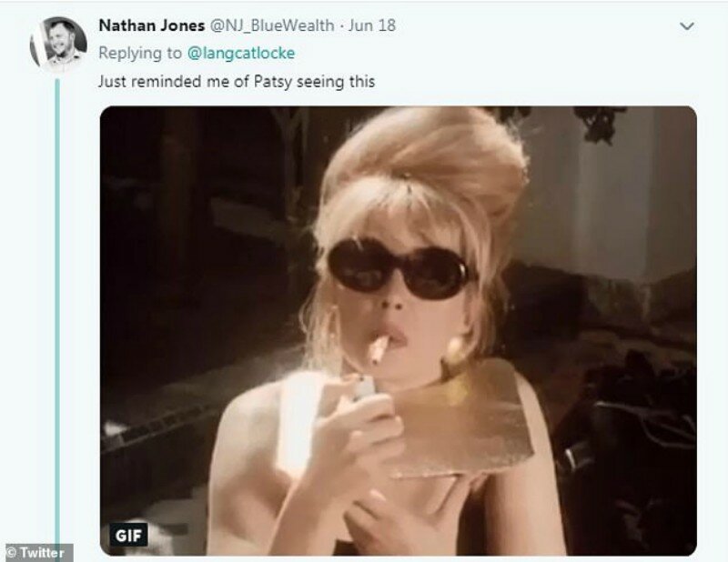Open Nathan Jones's profile avatar
Screen dimensions: 728x562
pyautogui.click(x=58, y=44)
